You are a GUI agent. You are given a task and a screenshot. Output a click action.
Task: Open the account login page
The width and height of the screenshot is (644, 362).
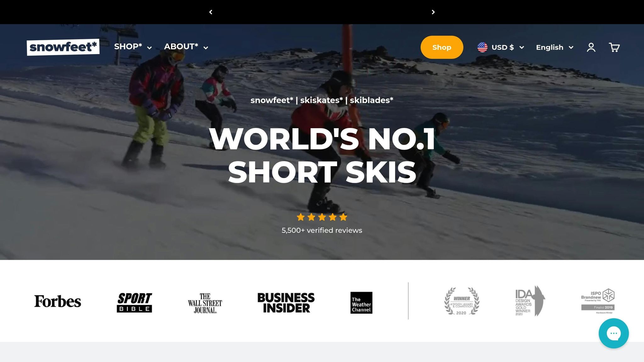591,47
